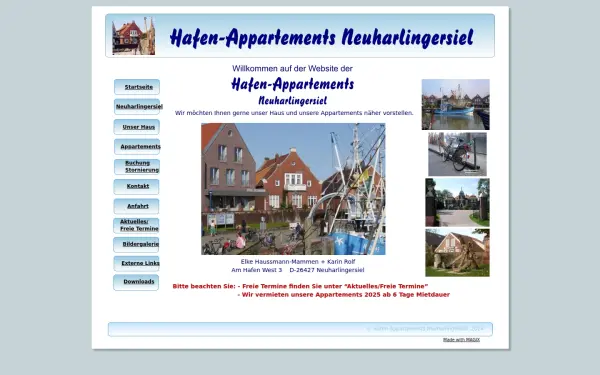Open the Unser Haus menu item
This screenshot has width=600, height=375.
click(137, 127)
